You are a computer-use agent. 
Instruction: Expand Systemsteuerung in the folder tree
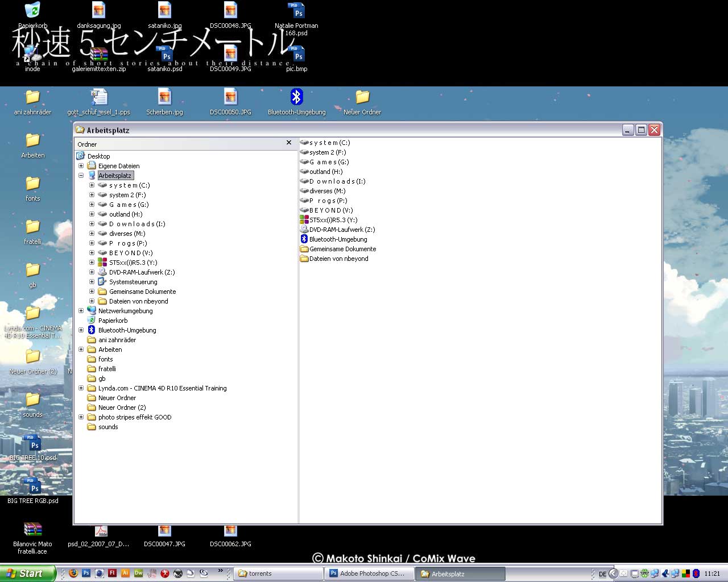point(92,282)
